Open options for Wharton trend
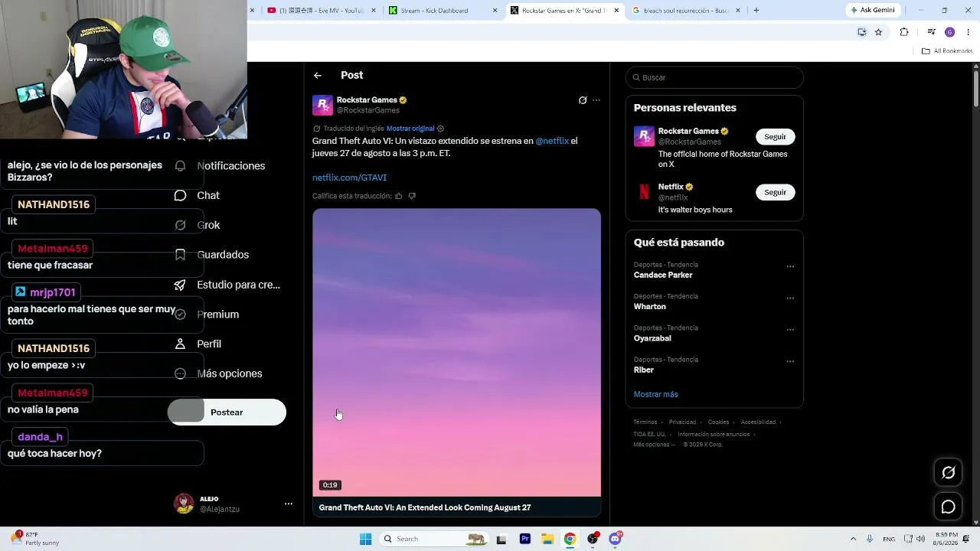 [790, 298]
